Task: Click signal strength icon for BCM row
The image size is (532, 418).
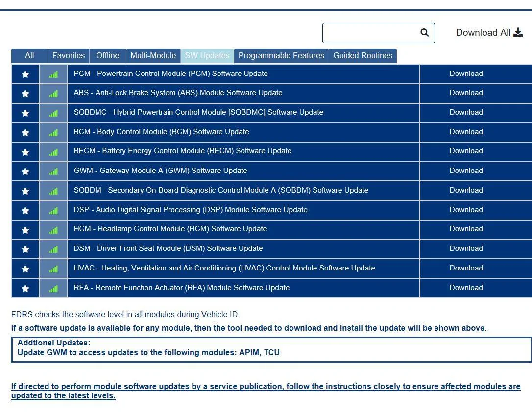Action: pos(53,133)
